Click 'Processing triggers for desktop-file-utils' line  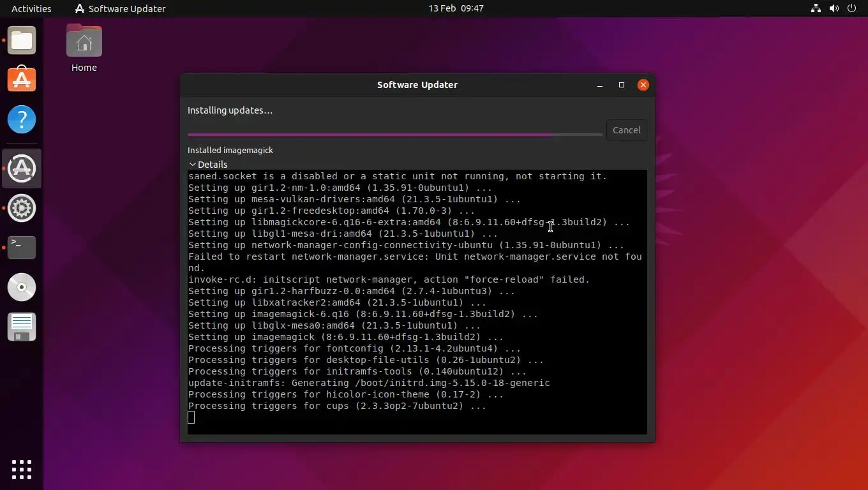tap(366, 360)
